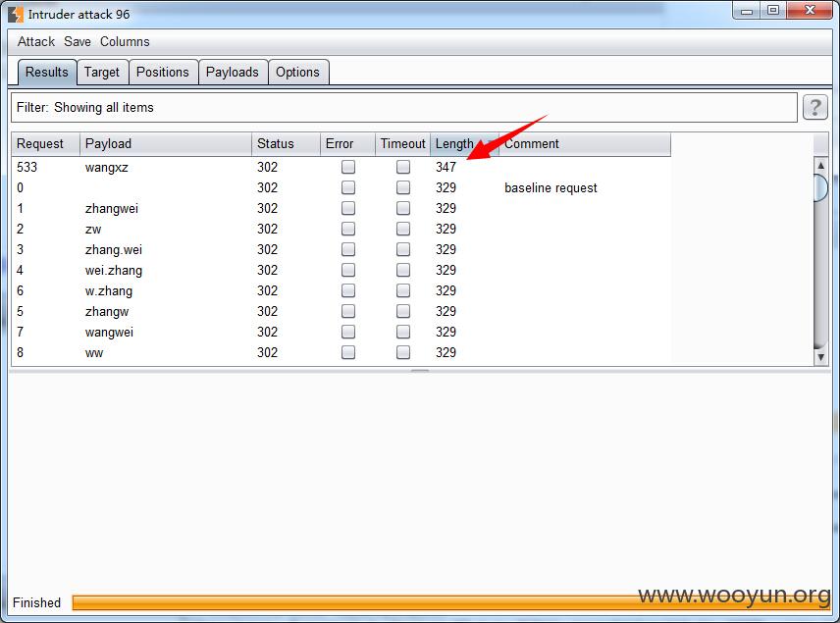Select the wangxz payload row
Screen dimensions: 840x623
pos(341,167)
